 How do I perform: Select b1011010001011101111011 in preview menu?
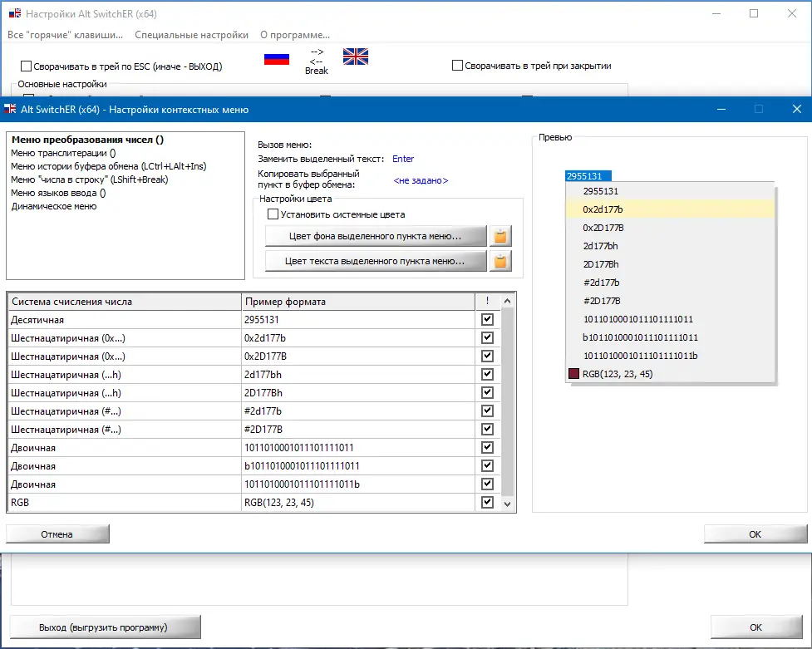point(671,337)
